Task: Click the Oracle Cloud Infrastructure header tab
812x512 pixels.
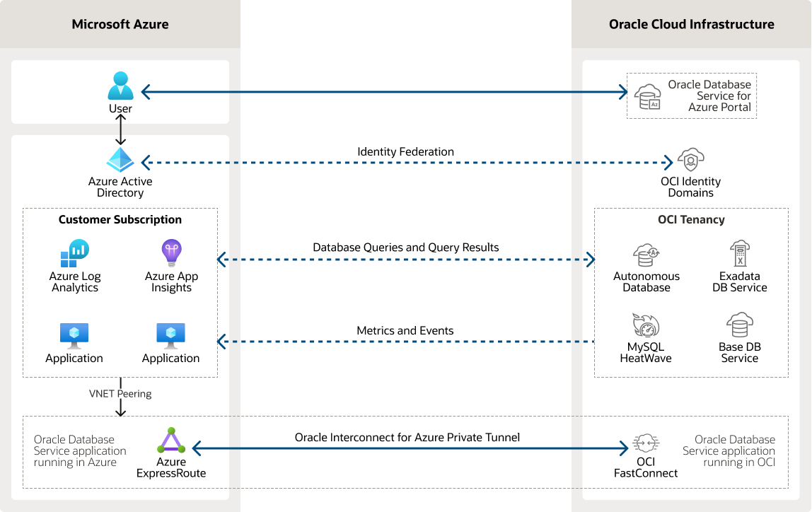Action: pyautogui.click(x=691, y=24)
